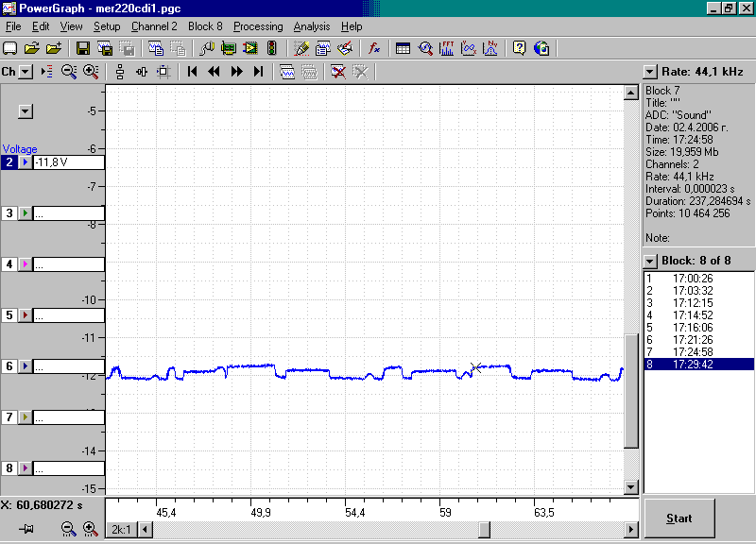Click the traffic light icon in toolbar

tap(272, 48)
